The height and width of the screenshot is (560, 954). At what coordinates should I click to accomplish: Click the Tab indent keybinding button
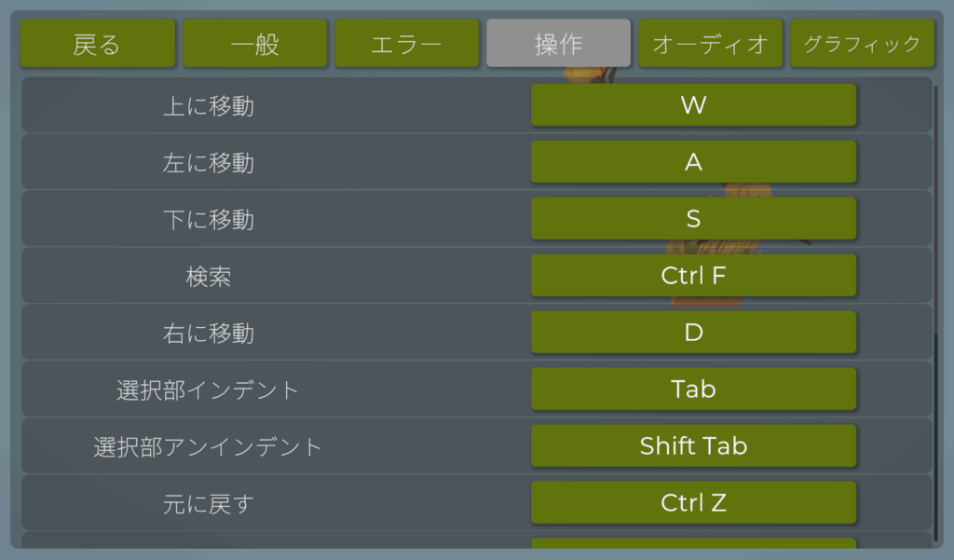[693, 389]
